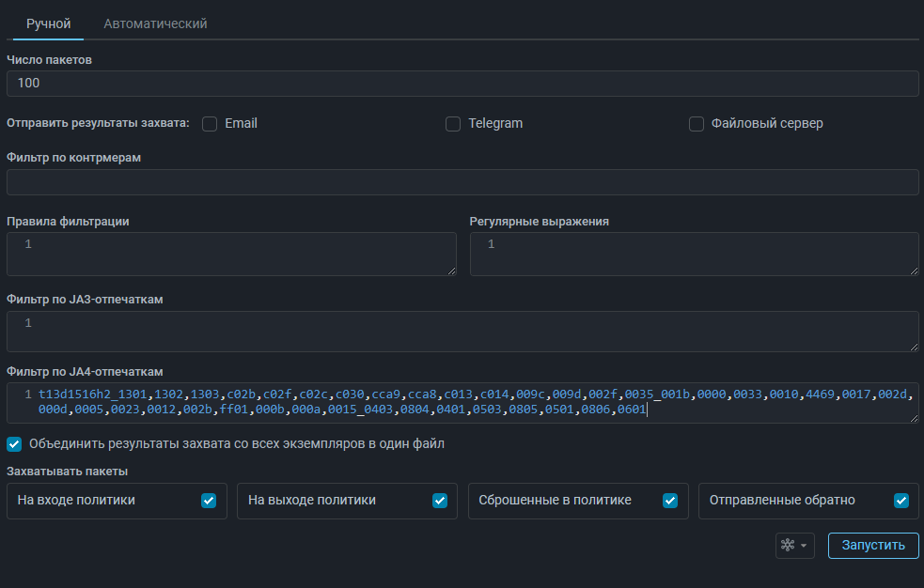
Task: Open the icon dropdown next to Запустить
Action: [794, 546]
